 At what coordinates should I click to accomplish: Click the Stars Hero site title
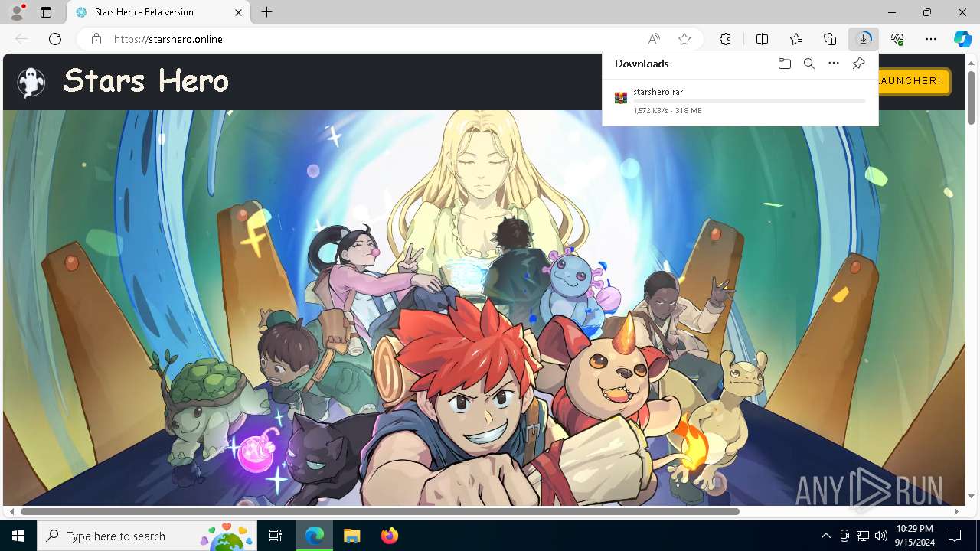pos(145,81)
